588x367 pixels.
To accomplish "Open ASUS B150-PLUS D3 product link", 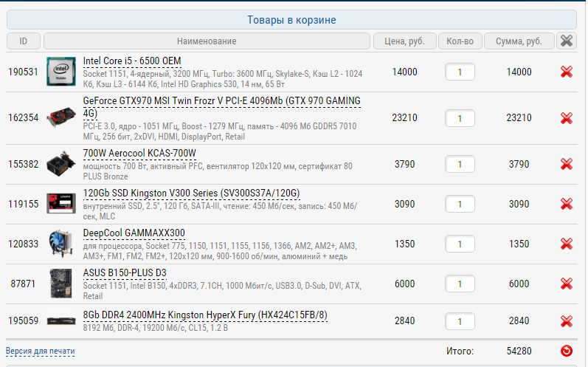I will tap(125, 273).
